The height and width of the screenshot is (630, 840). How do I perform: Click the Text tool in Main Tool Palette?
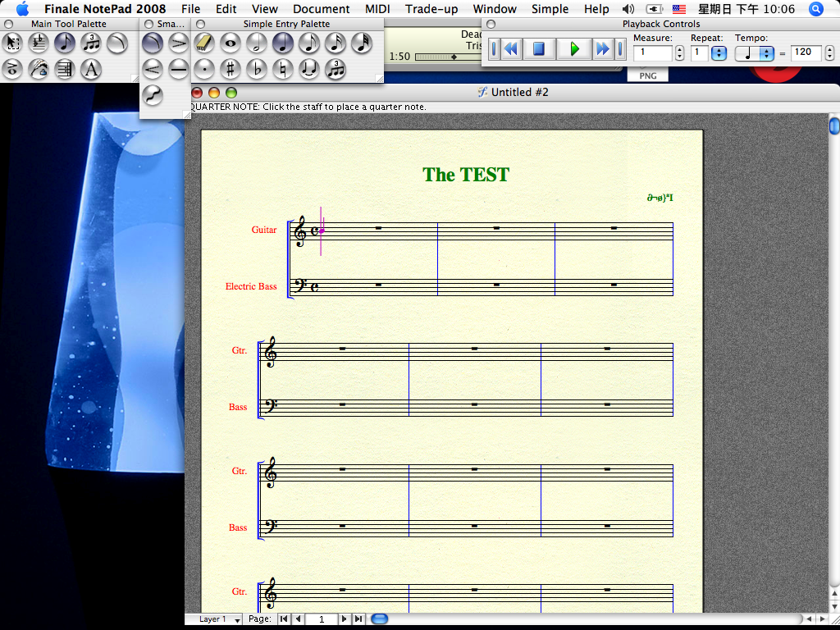tap(91, 69)
